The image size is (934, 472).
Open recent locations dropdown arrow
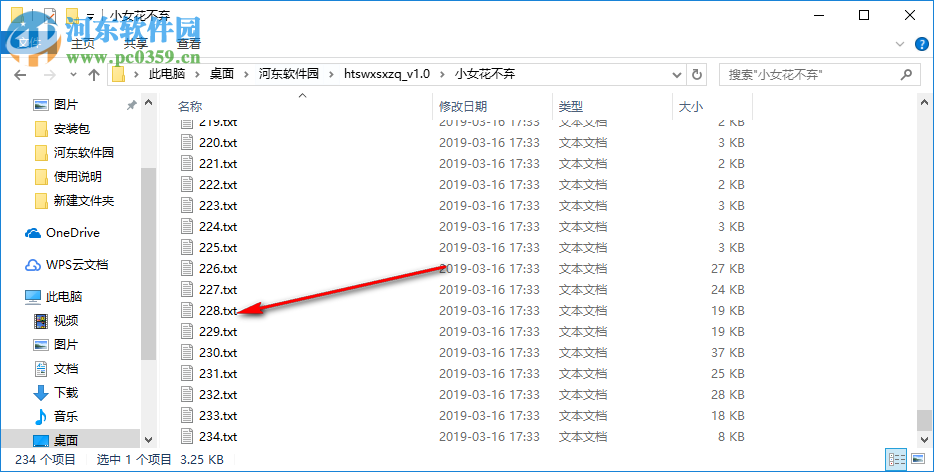point(73,74)
